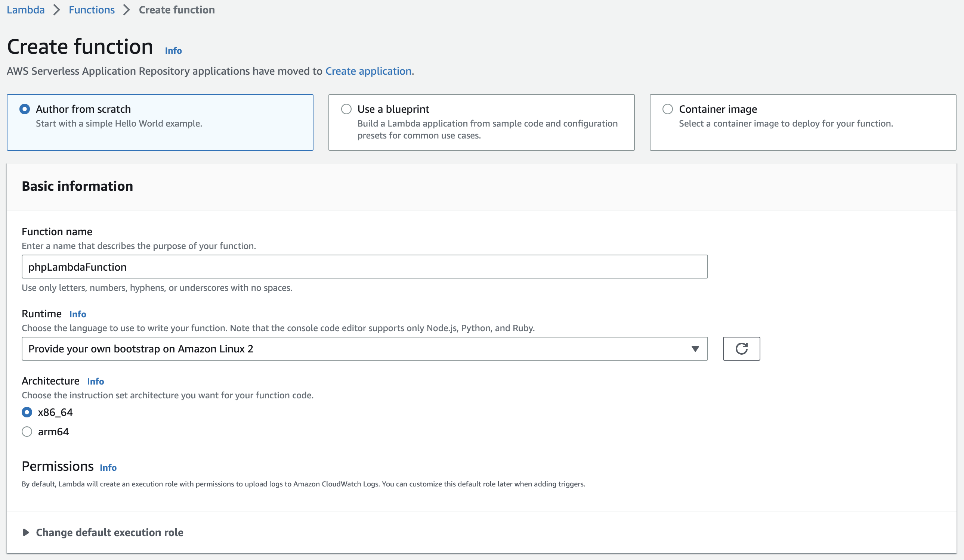Click the refresh runtime list icon button
Screen dimensions: 964x560
741,348
